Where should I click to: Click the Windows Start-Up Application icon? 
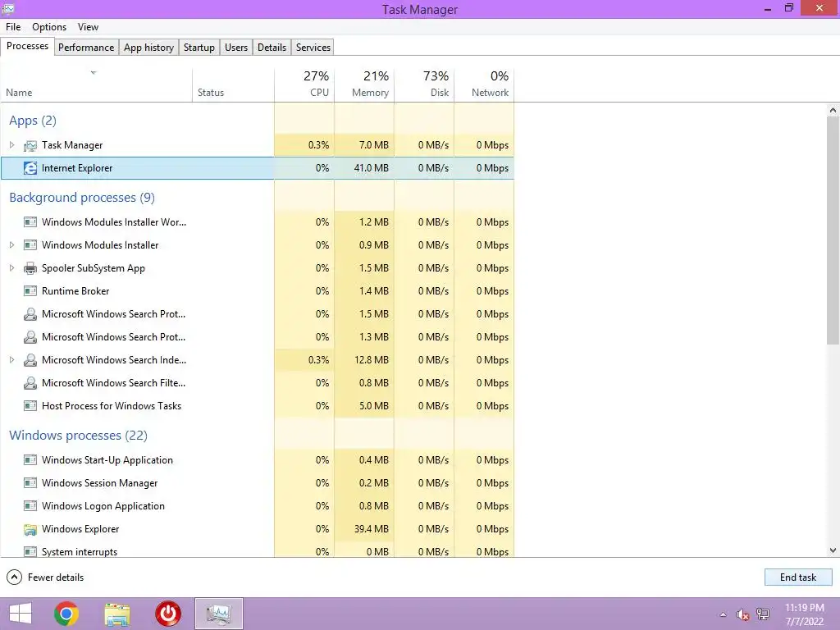[30, 459]
